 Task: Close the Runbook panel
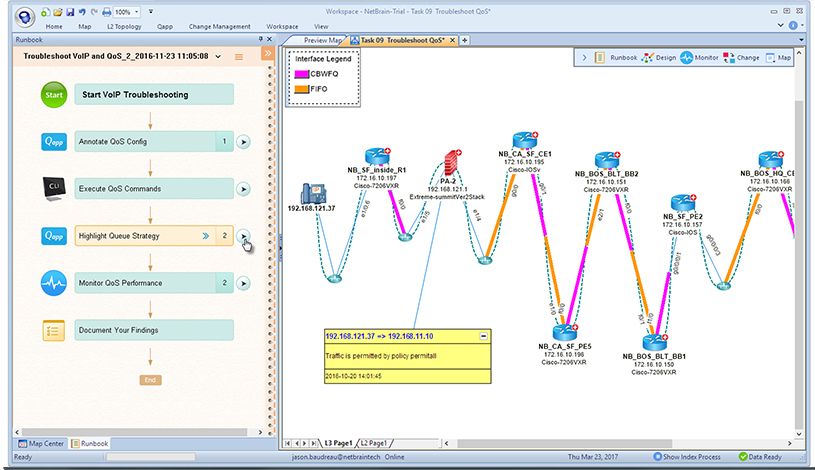coord(269,39)
